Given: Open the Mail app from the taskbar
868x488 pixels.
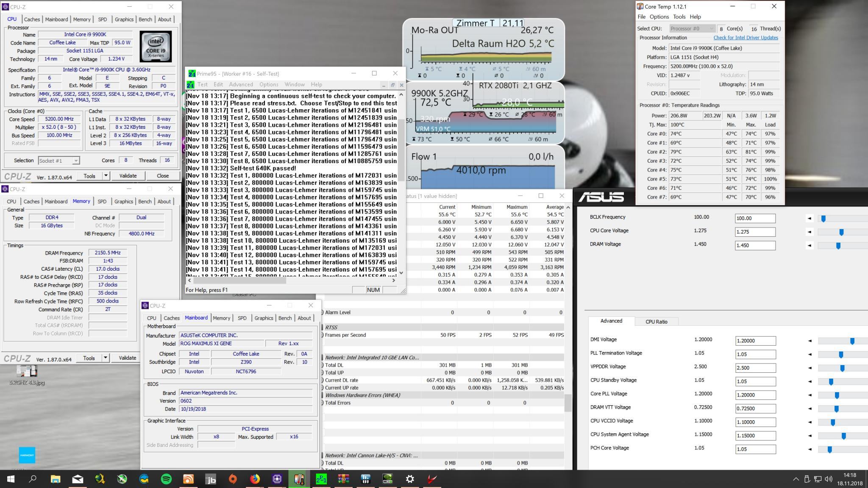Looking at the screenshot, I should (x=78, y=479).
